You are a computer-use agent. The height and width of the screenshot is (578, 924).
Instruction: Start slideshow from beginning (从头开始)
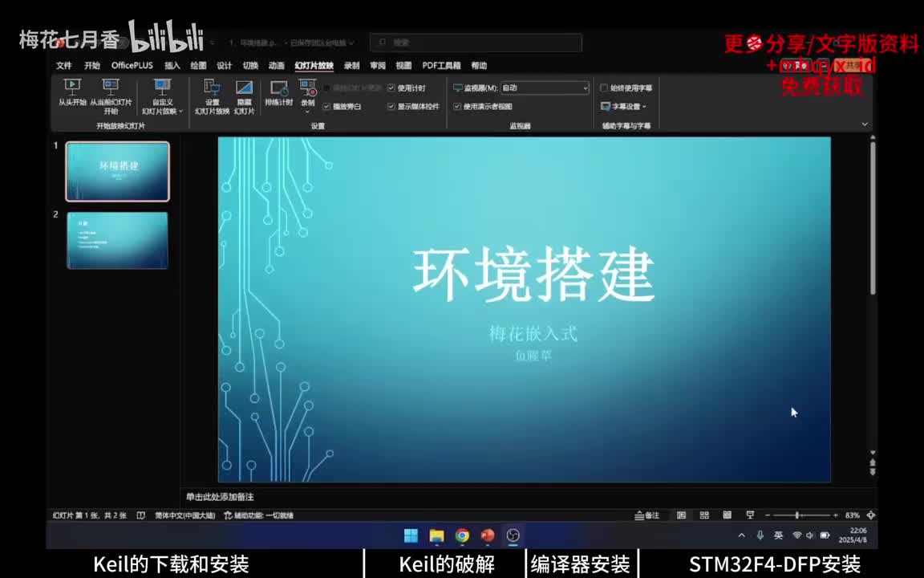point(72,92)
